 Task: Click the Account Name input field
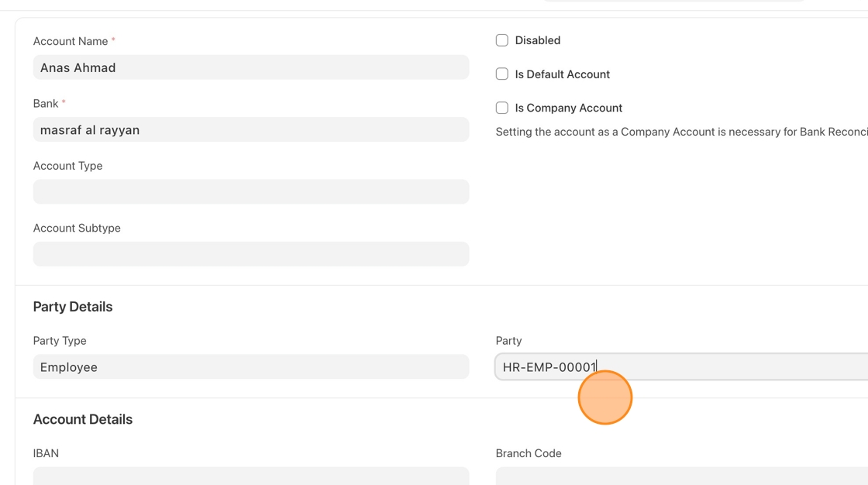pos(250,67)
